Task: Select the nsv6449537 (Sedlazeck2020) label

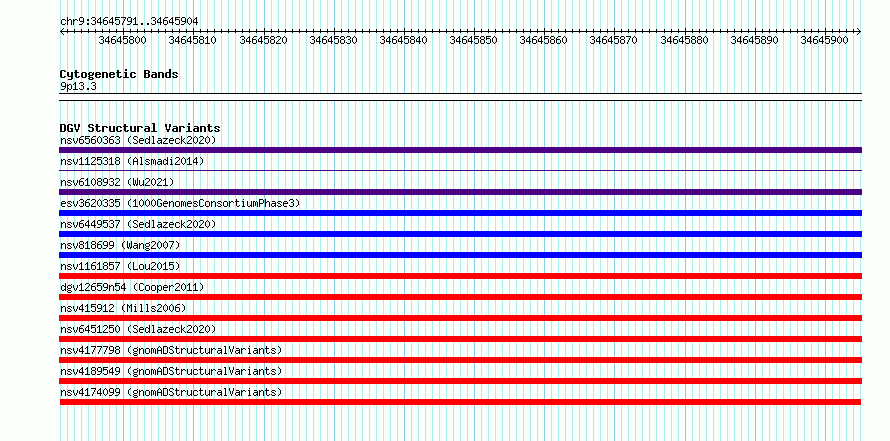Action: click(138, 224)
